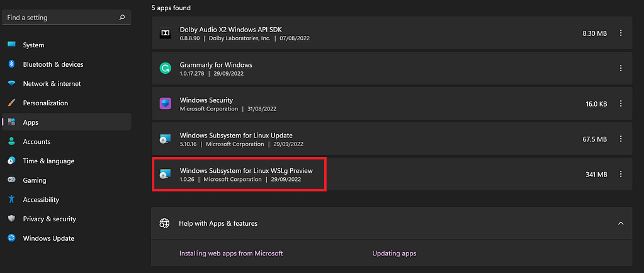
Task: Click the 341 MB size value
Action: [x=596, y=174]
